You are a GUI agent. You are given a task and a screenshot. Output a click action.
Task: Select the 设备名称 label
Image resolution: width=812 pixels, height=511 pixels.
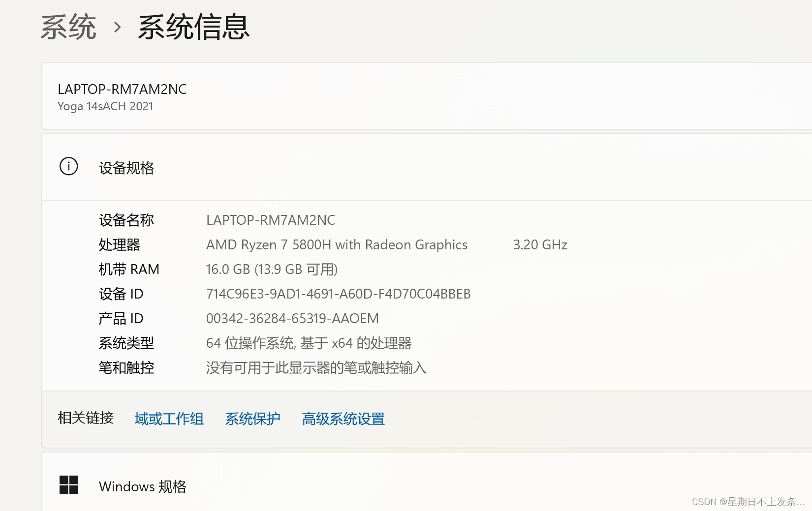click(126, 220)
